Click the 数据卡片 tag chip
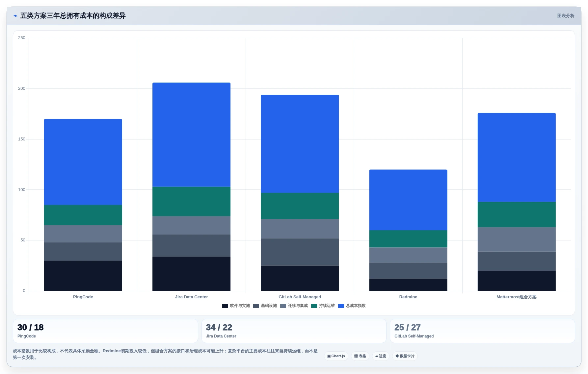Screen dimensions: 588x374 405,356
